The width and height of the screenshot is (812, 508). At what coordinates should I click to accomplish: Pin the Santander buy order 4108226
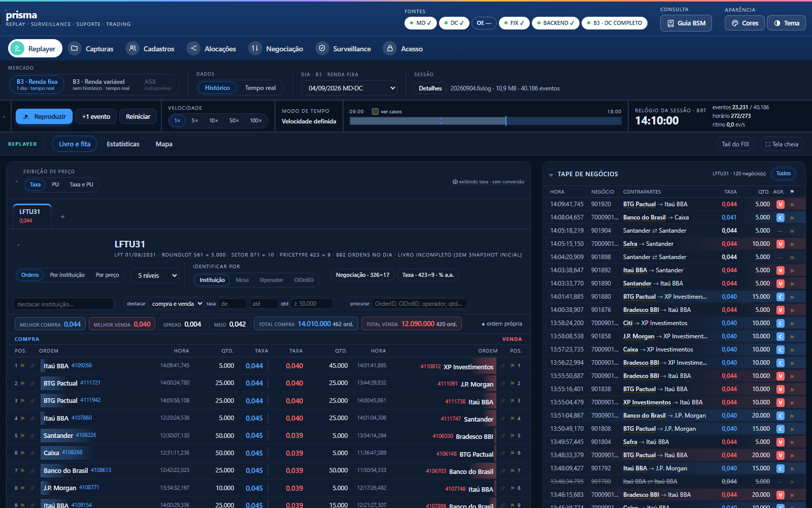32,436
